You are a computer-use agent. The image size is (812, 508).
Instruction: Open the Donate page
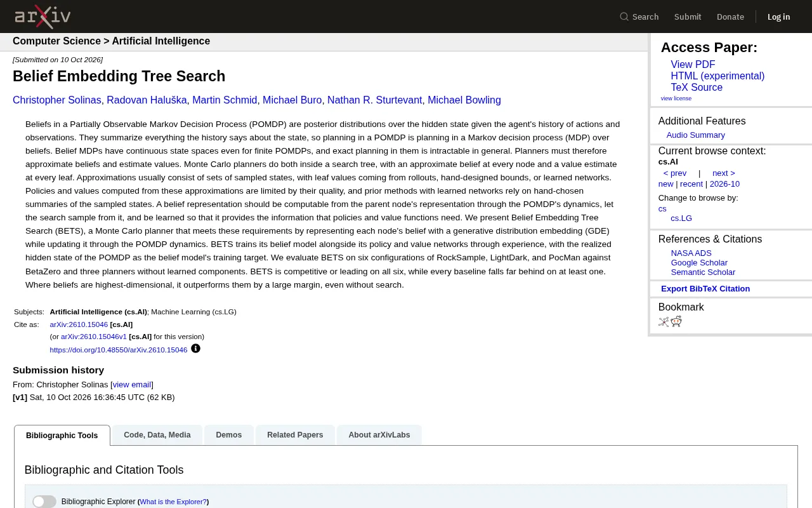pyautogui.click(x=730, y=17)
